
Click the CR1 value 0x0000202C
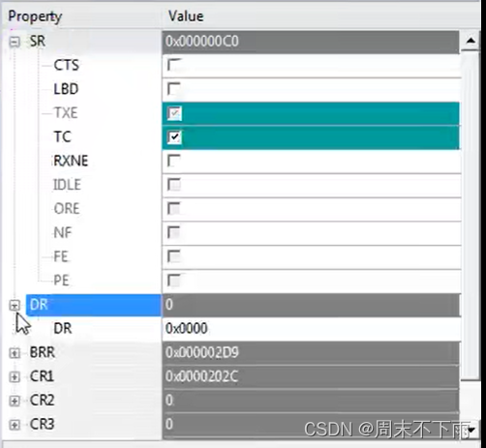tap(202, 376)
